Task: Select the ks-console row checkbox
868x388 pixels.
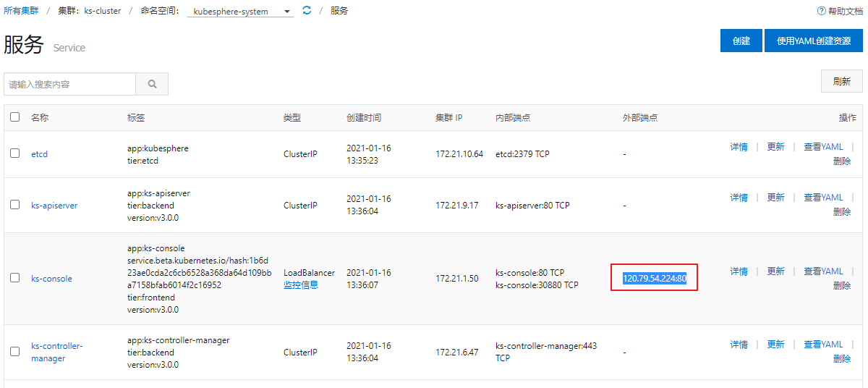Action: point(15,278)
